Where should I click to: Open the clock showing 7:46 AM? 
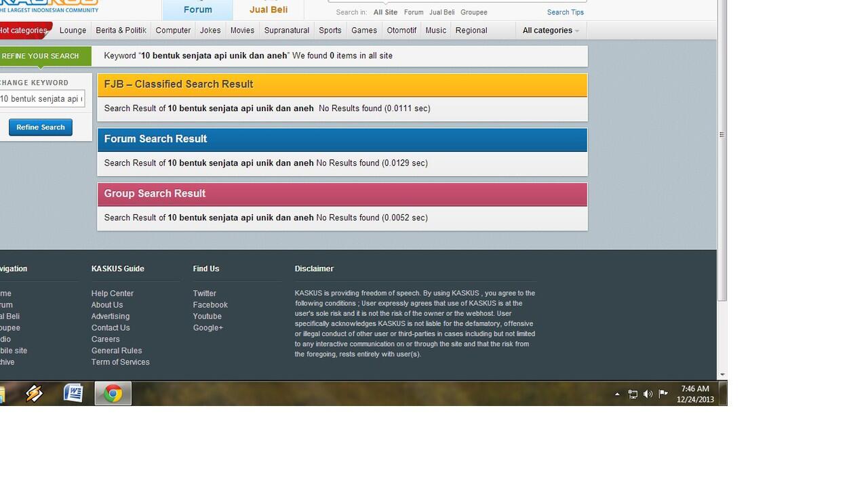point(695,388)
